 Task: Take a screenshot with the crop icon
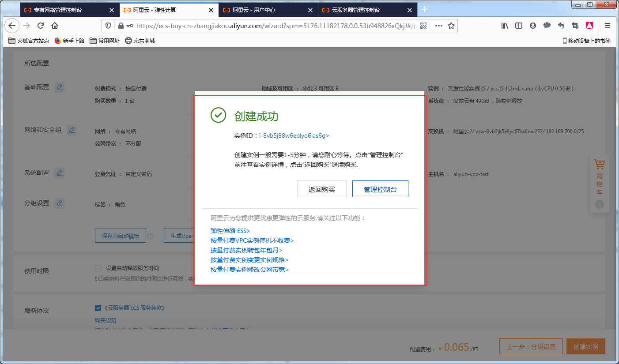click(x=575, y=26)
